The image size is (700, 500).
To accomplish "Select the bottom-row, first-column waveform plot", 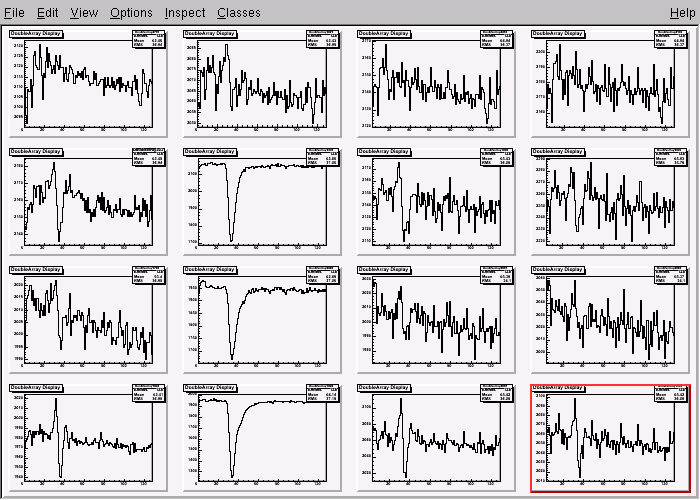I will (88, 438).
